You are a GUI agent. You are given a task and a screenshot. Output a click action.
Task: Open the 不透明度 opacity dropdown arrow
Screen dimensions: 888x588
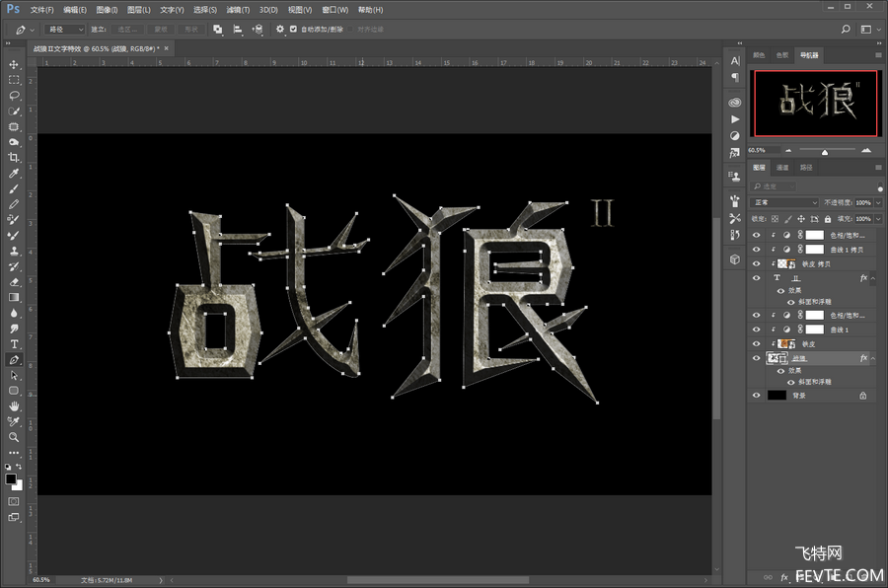coord(878,202)
